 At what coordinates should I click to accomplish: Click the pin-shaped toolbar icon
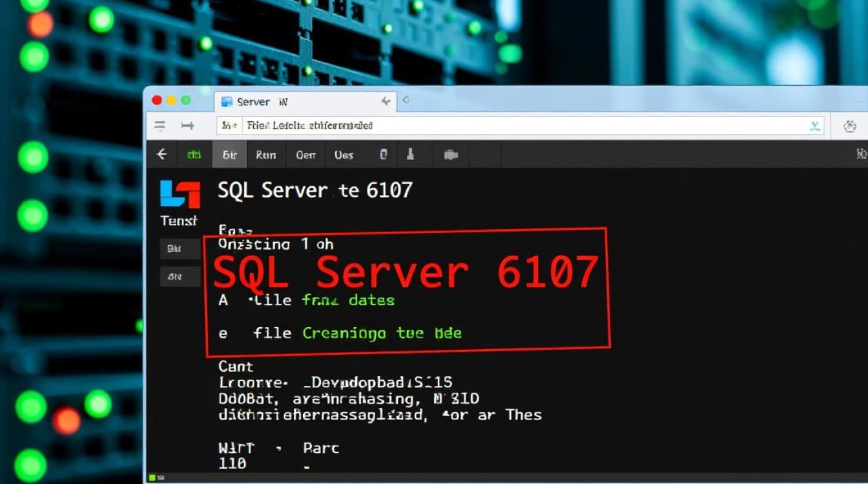point(410,154)
